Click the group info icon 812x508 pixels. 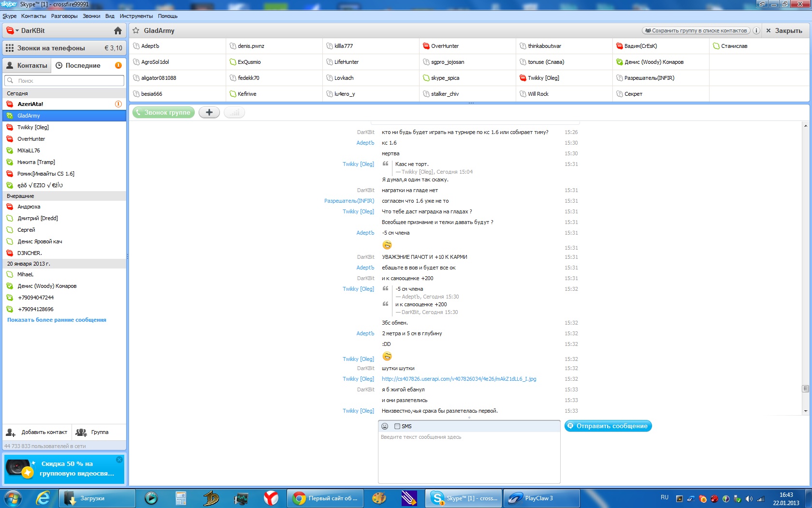[756, 30]
